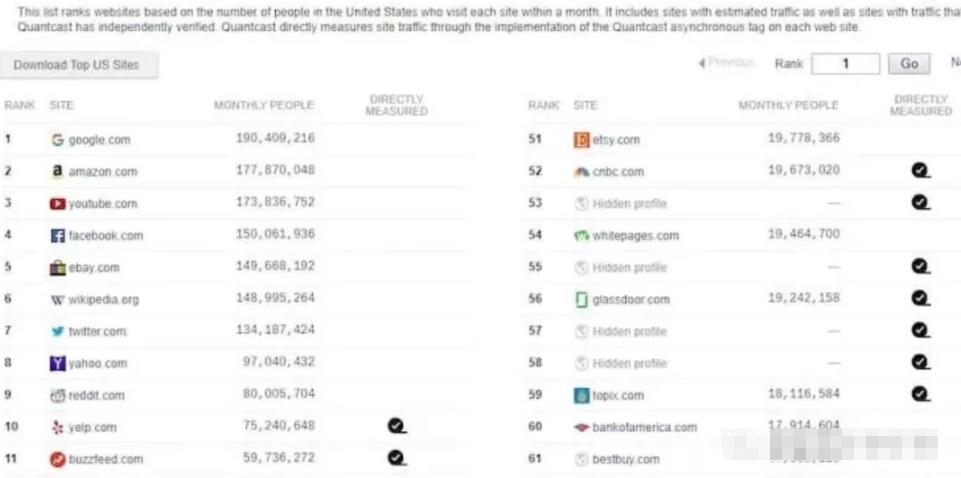Open the reddit.com site link
Image resolution: width=961 pixels, height=478 pixels.
96,395
